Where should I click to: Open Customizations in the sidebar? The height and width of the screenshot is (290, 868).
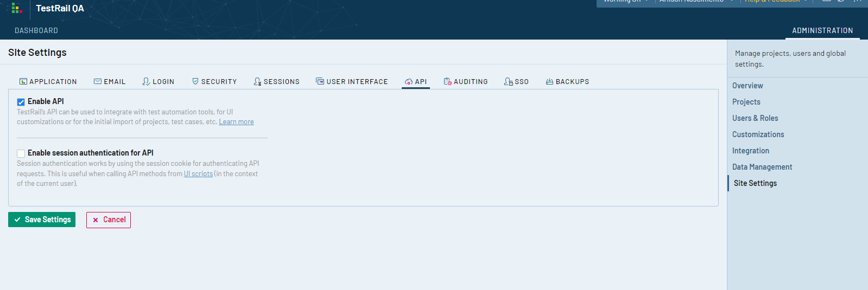758,134
